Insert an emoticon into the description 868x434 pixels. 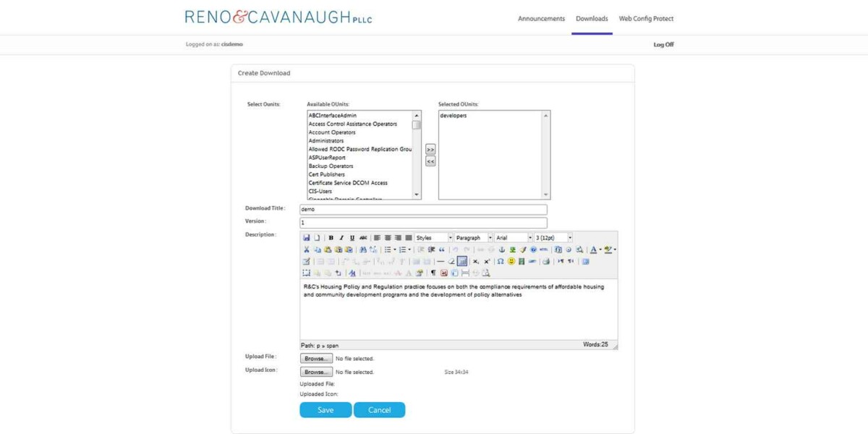(511, 261)
